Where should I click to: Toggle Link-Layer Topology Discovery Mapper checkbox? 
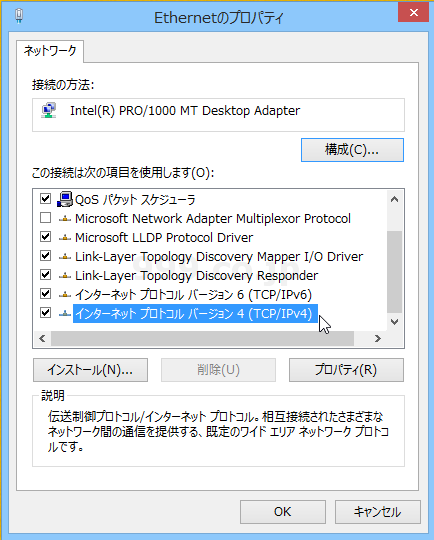45,256
